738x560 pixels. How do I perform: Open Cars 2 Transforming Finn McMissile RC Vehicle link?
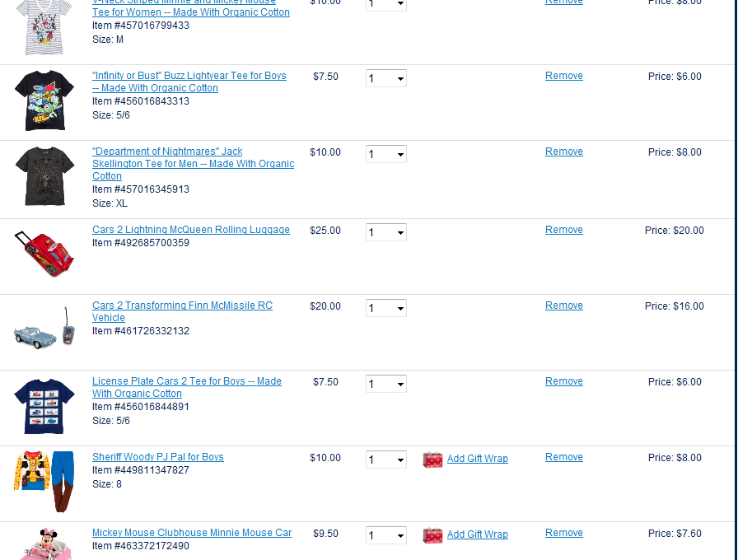pyautogui.click(x=182, y=306)
